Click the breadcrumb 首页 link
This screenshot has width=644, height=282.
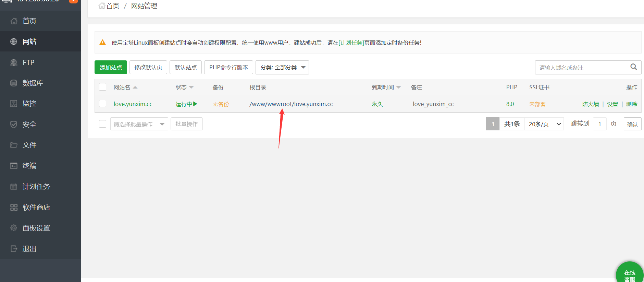point(113,6)
